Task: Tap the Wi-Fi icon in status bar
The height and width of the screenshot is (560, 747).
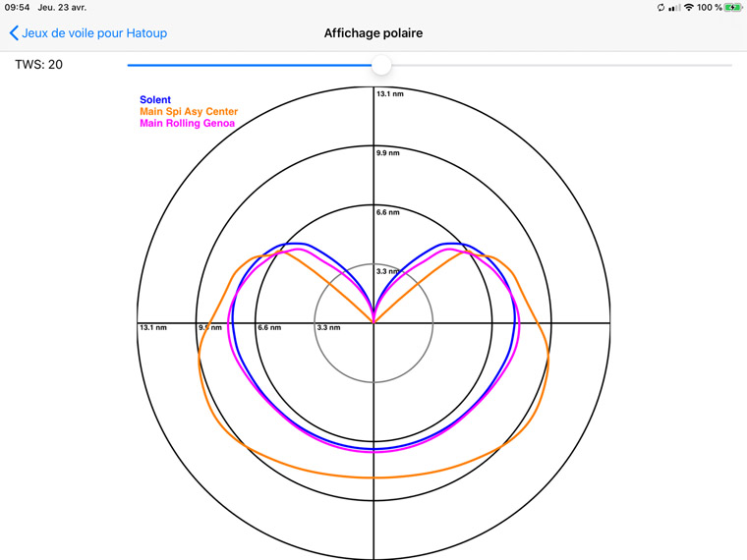Action: point(689,7)
